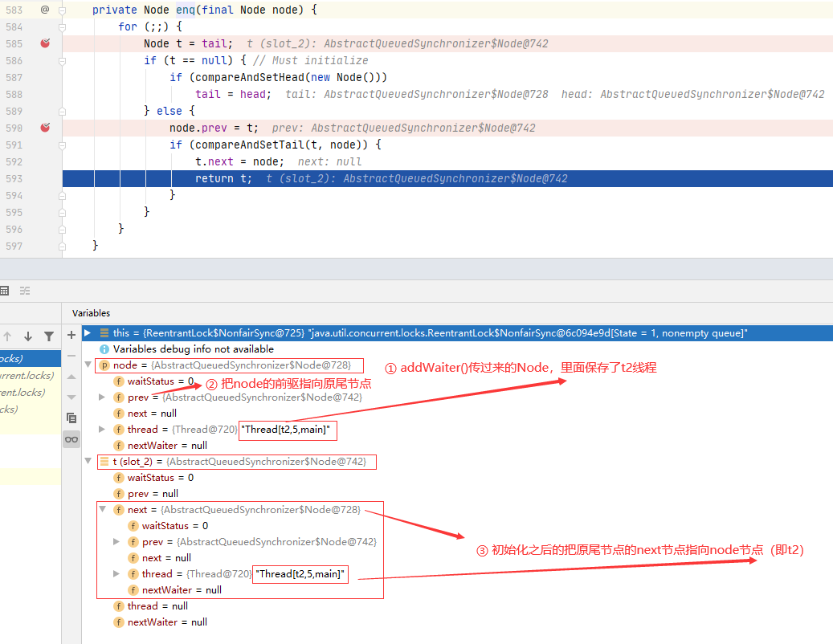The height and width of the screenshot is (644, 833).
Task: Collapse the for loop fold at line 584
Action: pos(62,26)
